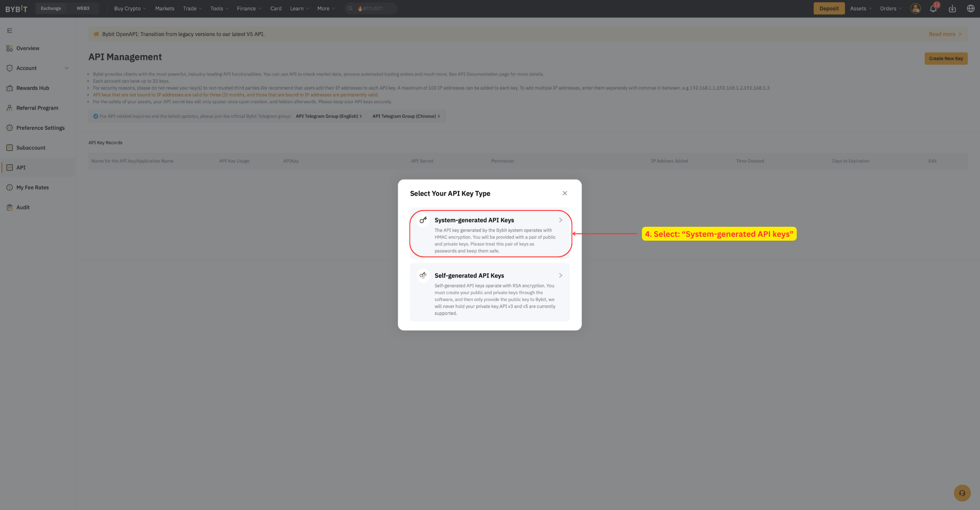Click chevron on System-generated API Keys
The image size is (980, 510).
(560, 220)
